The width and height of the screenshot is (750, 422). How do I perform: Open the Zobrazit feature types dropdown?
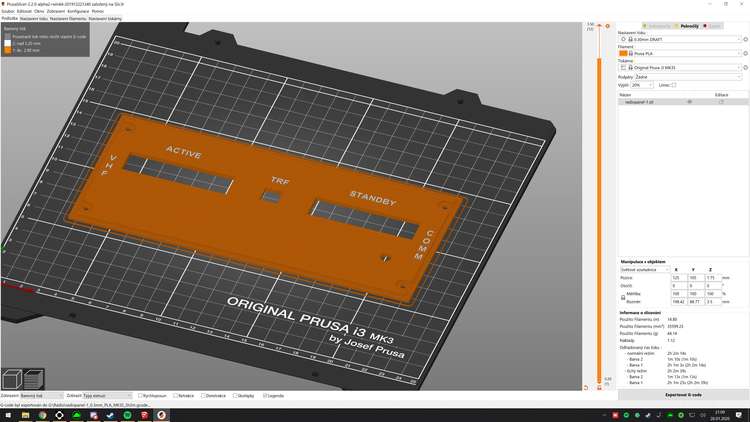pyautogui.click(x=107, y=396)
